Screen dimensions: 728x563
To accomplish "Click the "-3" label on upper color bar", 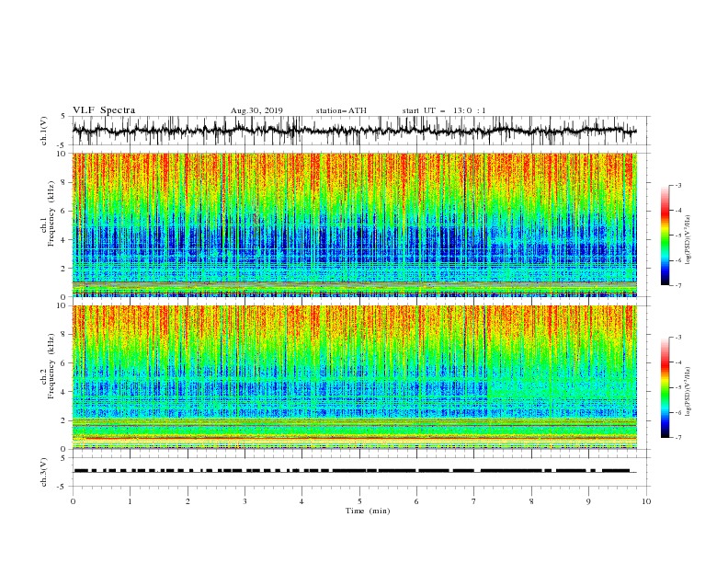I will tap(677, 185).
